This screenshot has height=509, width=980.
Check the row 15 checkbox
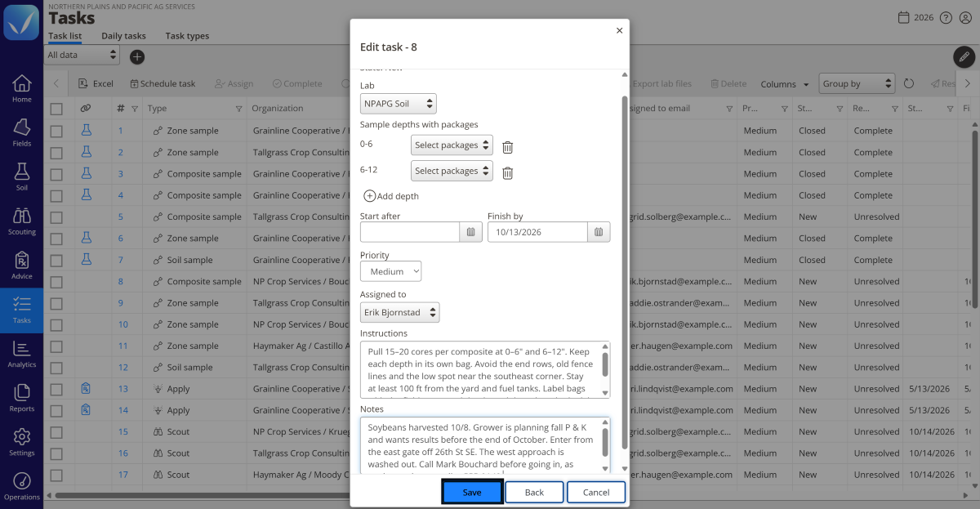(x=56, y=431)
